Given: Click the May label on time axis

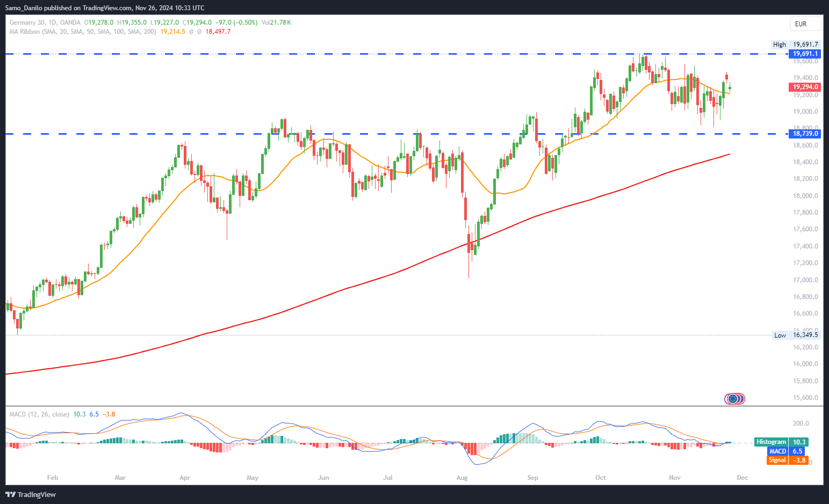Looking at the screenshot, I should 253,478.
